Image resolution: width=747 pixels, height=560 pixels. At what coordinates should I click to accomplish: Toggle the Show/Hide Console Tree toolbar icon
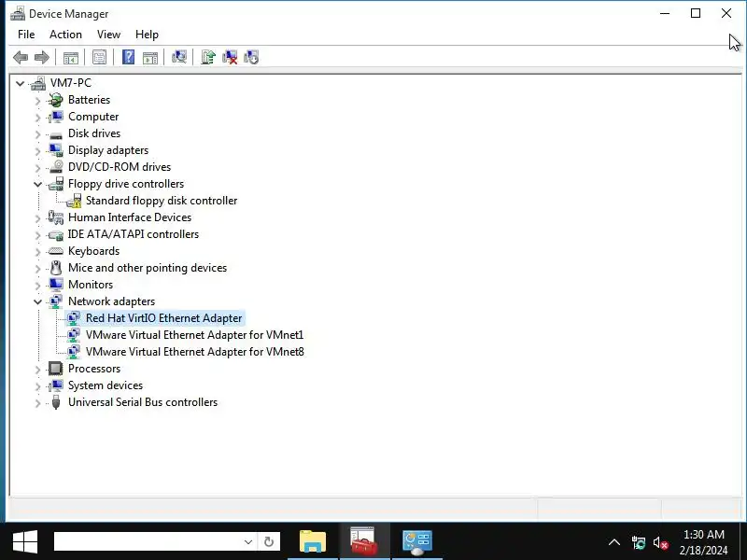[71, 58]
